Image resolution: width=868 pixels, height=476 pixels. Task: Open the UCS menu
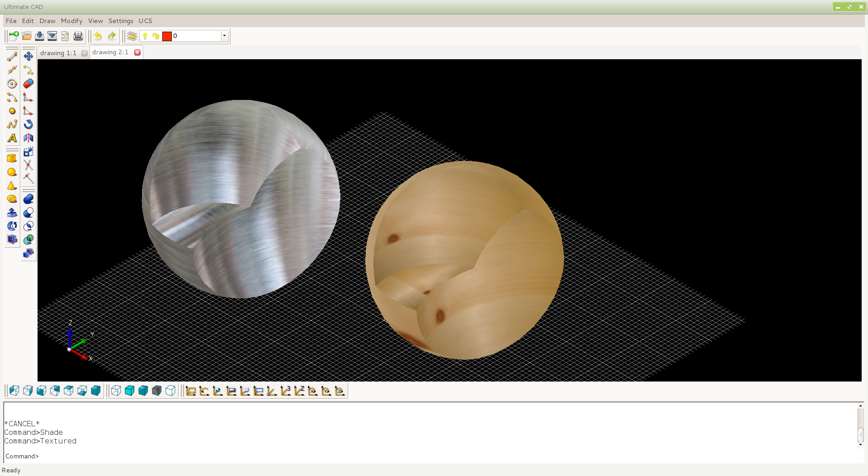[145, 21]
